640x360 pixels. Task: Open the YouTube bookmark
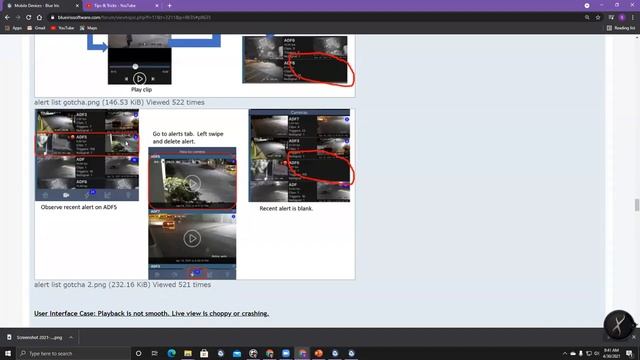pyautogui.click(x=62, y=28)
